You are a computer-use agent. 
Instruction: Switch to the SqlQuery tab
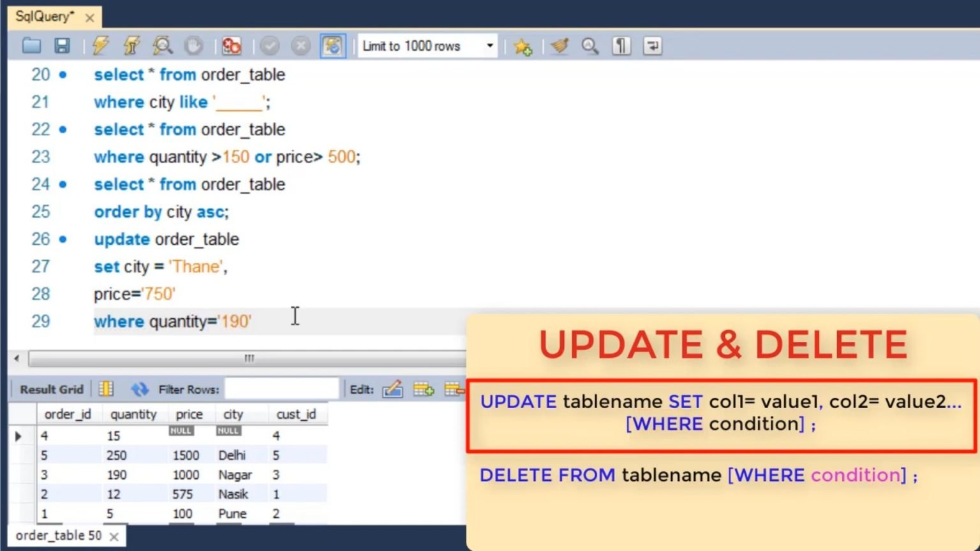[x=45, y=17]
